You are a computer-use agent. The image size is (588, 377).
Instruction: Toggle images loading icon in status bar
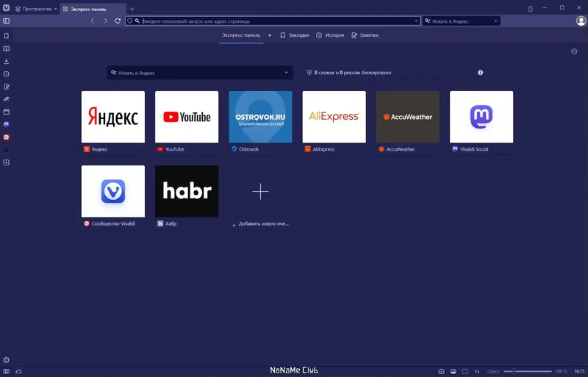click(453, 371)
